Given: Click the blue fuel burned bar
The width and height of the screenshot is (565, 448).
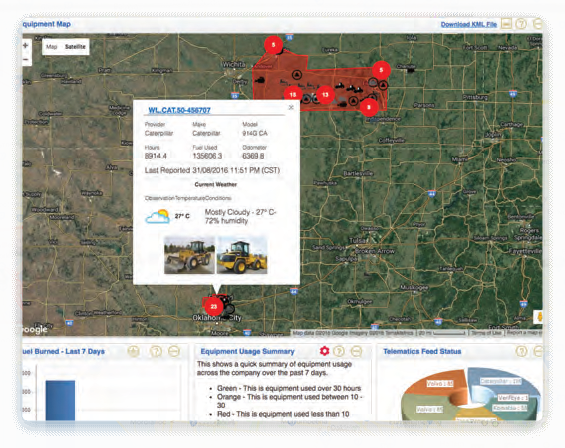Looking at the screenshot, I should tap(60, 400).
